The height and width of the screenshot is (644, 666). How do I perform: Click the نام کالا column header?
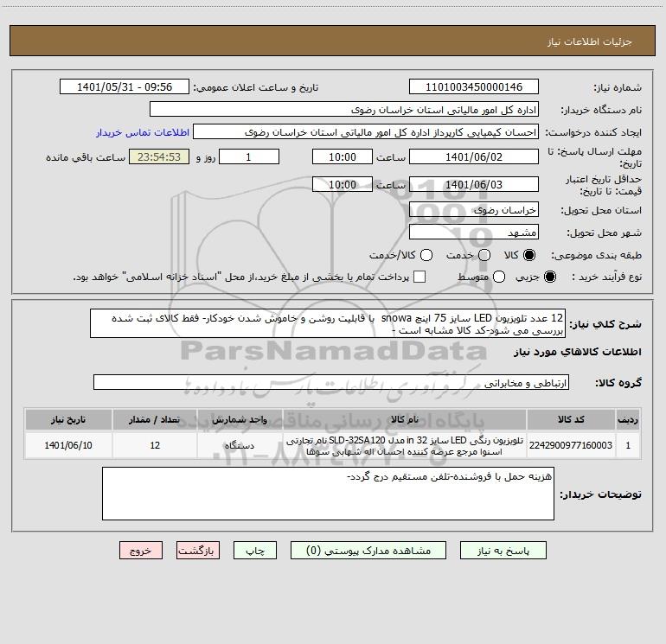coord(405,419)
